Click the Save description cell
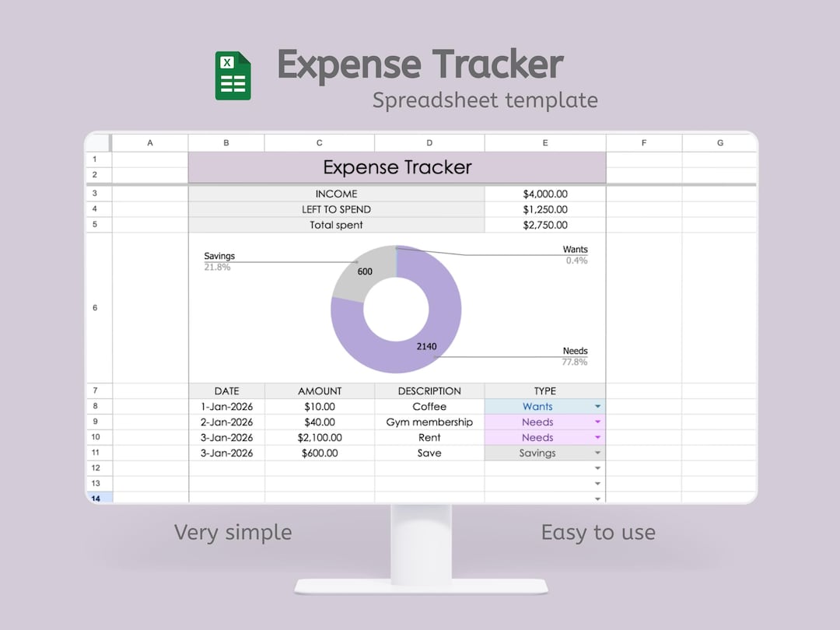This screenshot has width=840, height=630. tap(429, 453)
